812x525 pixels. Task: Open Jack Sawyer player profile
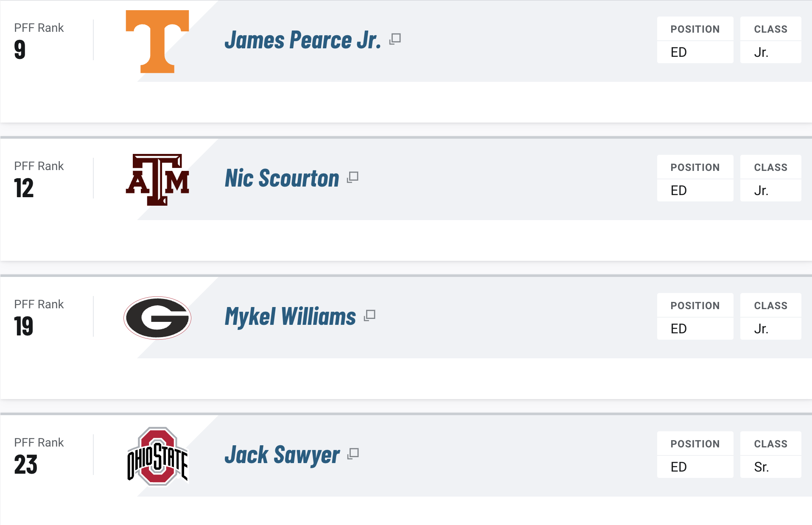[x=282, y=455]
